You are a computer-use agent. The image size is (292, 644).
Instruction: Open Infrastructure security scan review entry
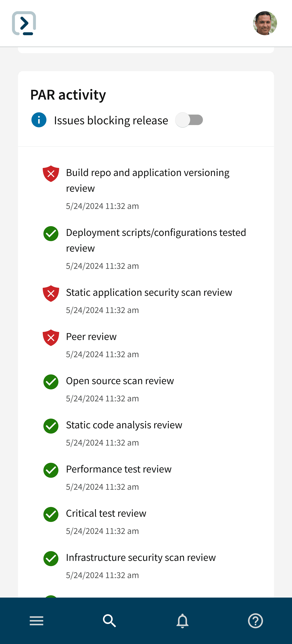pyautogui.click(x=141, y=557)
